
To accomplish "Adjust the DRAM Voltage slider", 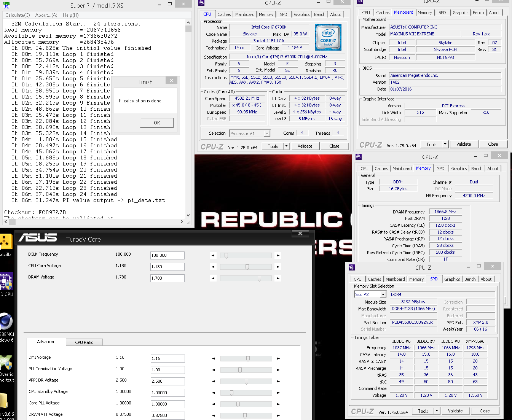I will [260, 278].
